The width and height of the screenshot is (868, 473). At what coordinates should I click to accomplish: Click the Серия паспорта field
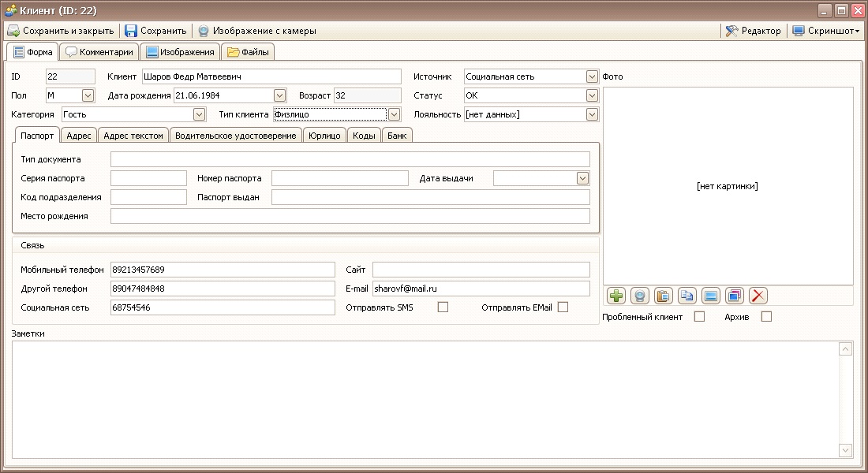tap(148, 178)
